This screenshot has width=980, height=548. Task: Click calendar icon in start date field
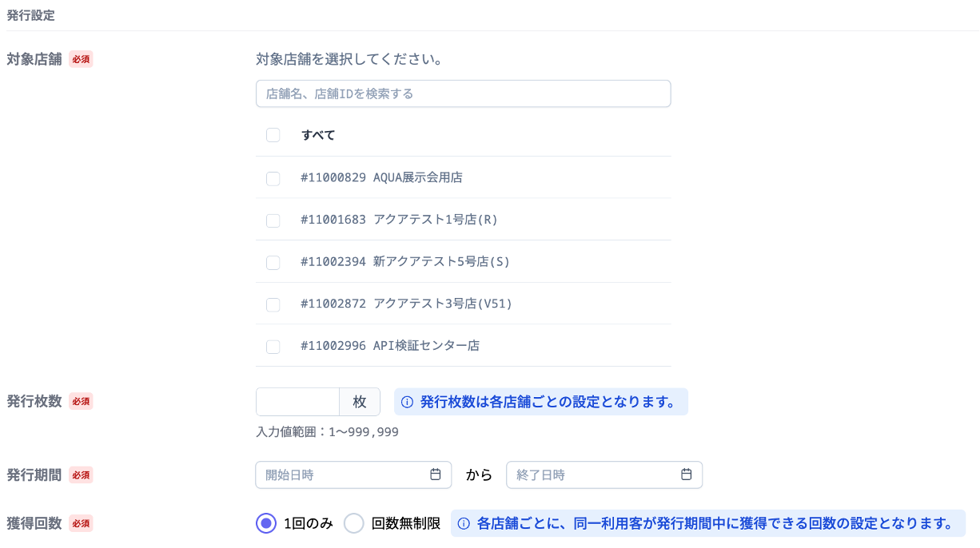coord(436,475)
